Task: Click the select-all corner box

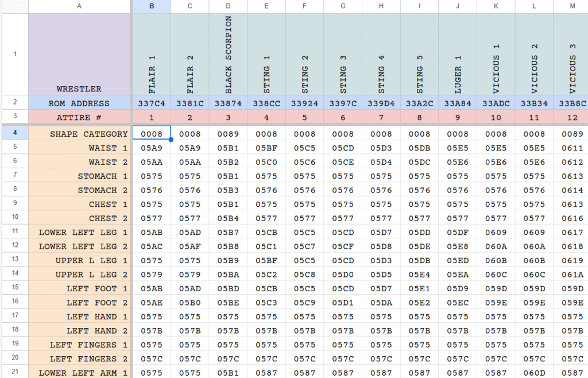Action: [14, 7]
